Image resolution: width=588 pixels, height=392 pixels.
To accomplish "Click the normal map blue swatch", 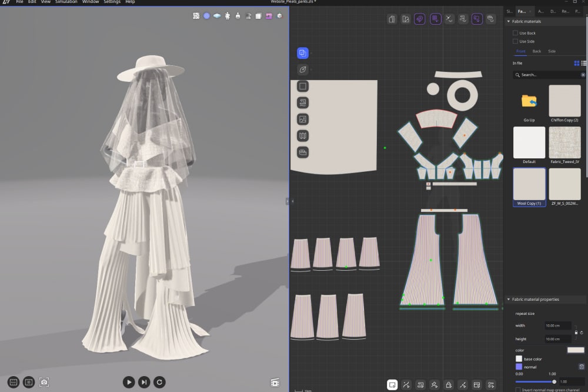I will tap(519, 367).
